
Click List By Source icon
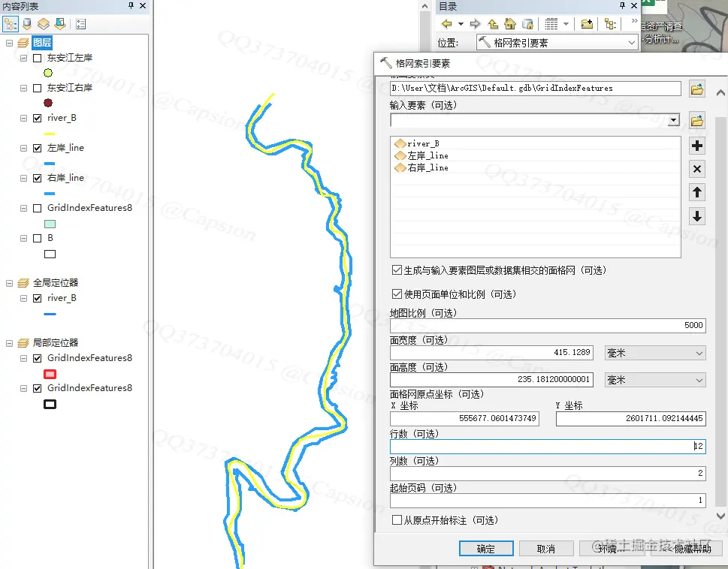pyautogui.click(x=27, y=24)
